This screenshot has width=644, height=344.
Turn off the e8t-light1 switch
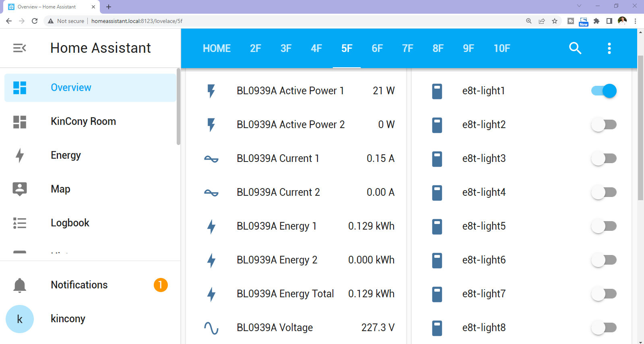pyautogui.click(x=604, y=91)
